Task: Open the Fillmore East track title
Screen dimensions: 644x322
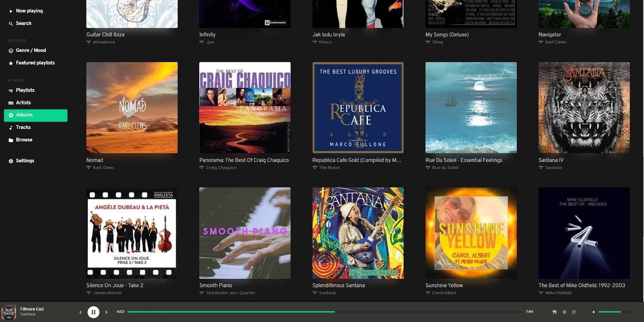Action: pyautogui.click(x=32, y=309)
